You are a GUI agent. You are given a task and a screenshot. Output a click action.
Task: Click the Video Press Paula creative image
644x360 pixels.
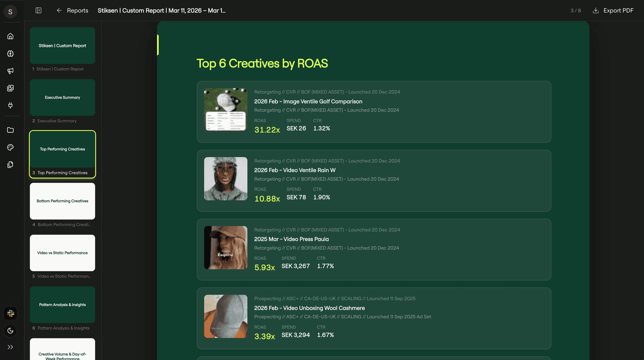(x=226, y=248)
